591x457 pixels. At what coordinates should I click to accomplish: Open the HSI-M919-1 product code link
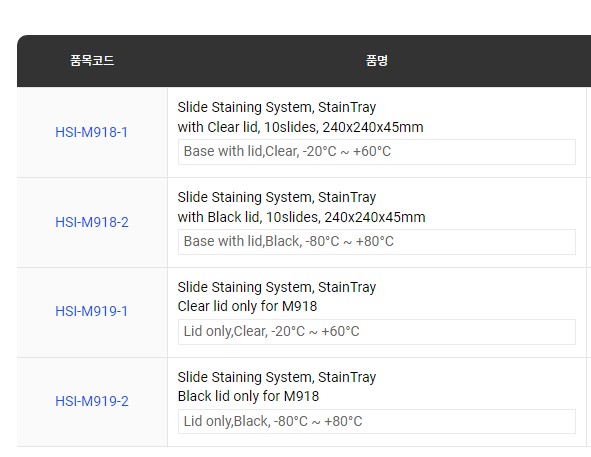92,311
